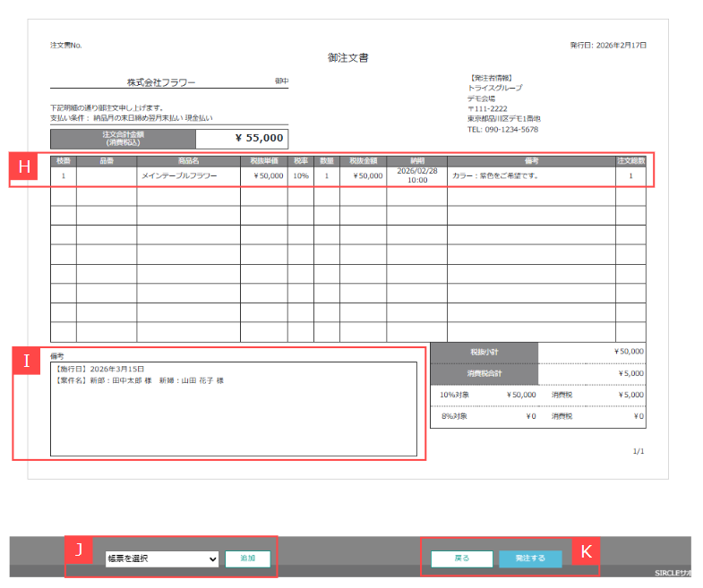
Task: Click the red J marker label
Action: coord(78,550)
